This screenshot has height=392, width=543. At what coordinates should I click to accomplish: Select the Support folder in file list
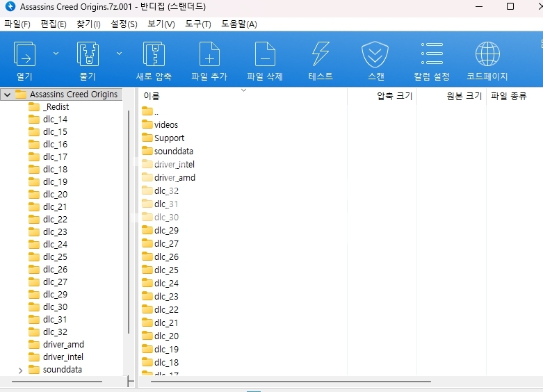point(163,138)
